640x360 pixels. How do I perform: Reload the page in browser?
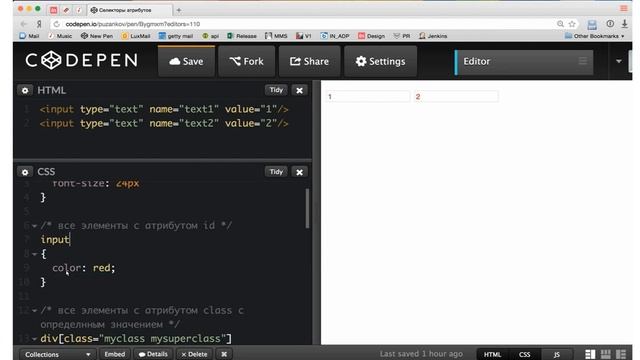click(57, 24)
